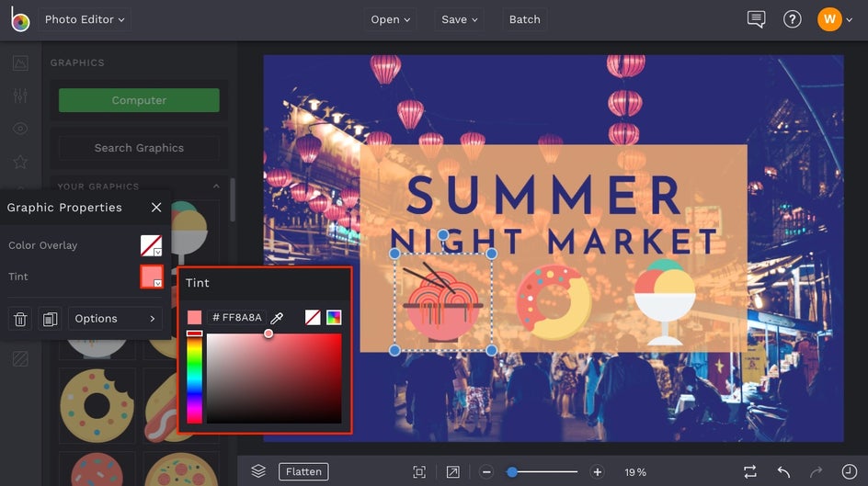Open the layers stack icon
This screenshot has height=486, width=868.
pos(258,471)
